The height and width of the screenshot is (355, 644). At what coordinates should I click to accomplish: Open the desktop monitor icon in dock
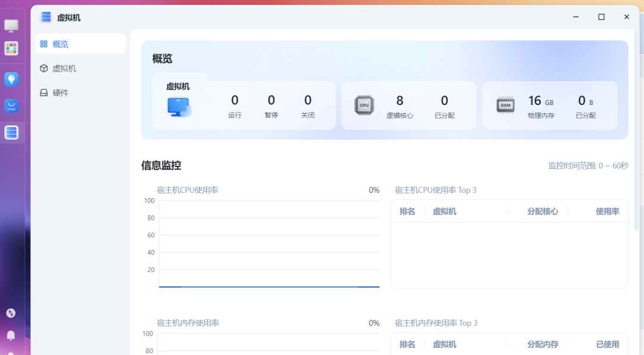[x=11, y=26]
